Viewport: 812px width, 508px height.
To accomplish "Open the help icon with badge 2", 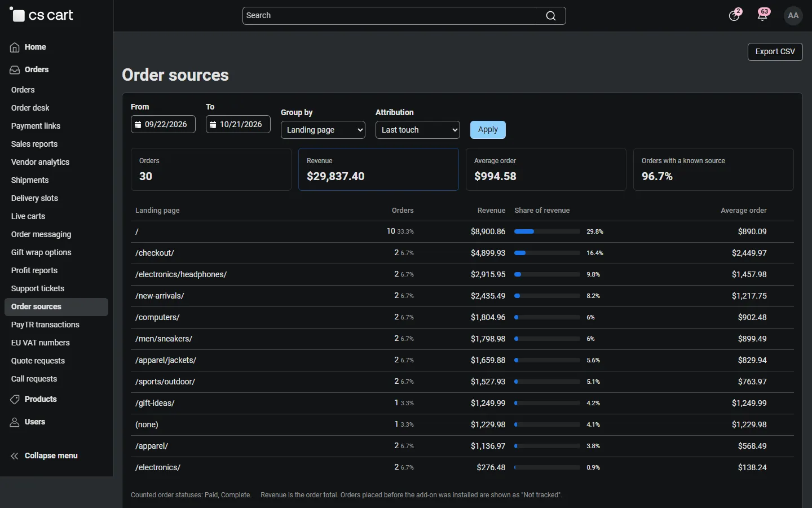I will 734,15.
